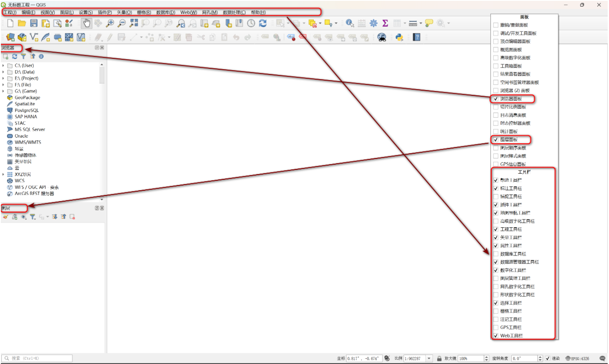This screenshot has width=609, height=364.
Task: Click the Zoom In magnifier icon
Action: (110, 23)
